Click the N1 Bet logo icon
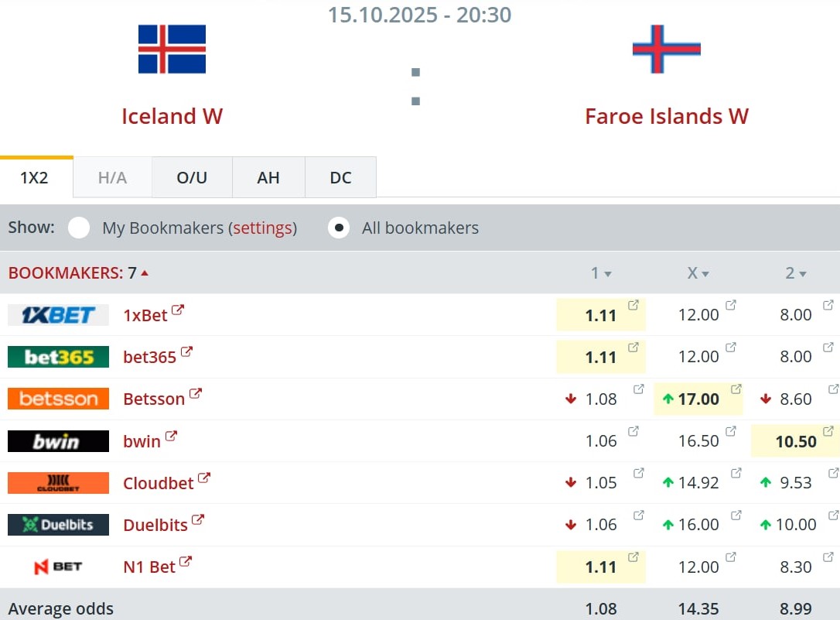840x620 pixels. pyautogui.click(x=58, y=567)
